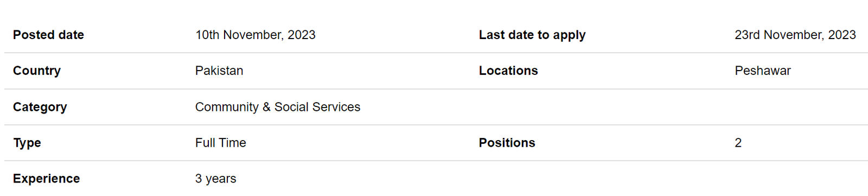
Task: Click the Type label
Action: click(x=27, y=143)
